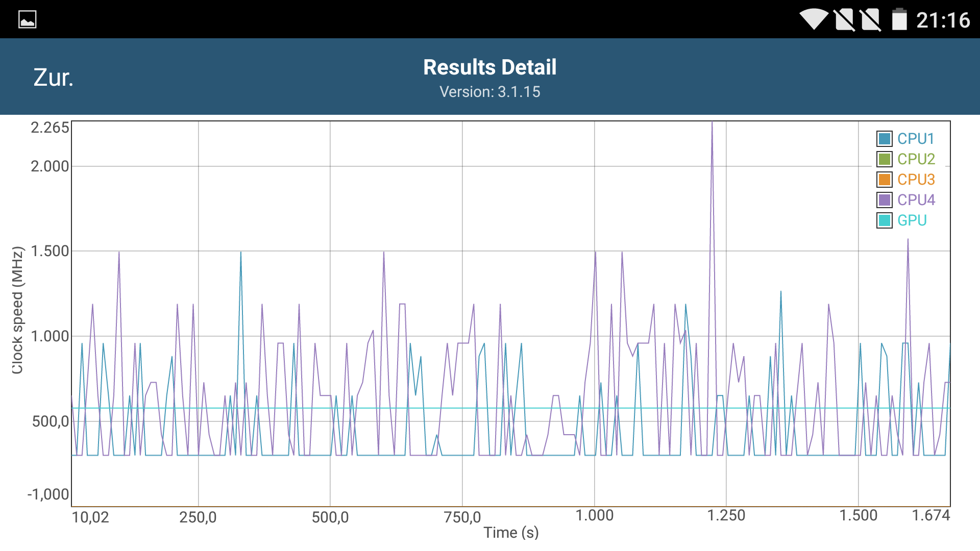Click the tallest CPU4 spike peak
Viewport: 980px width, 551px height.
[712, 123]
